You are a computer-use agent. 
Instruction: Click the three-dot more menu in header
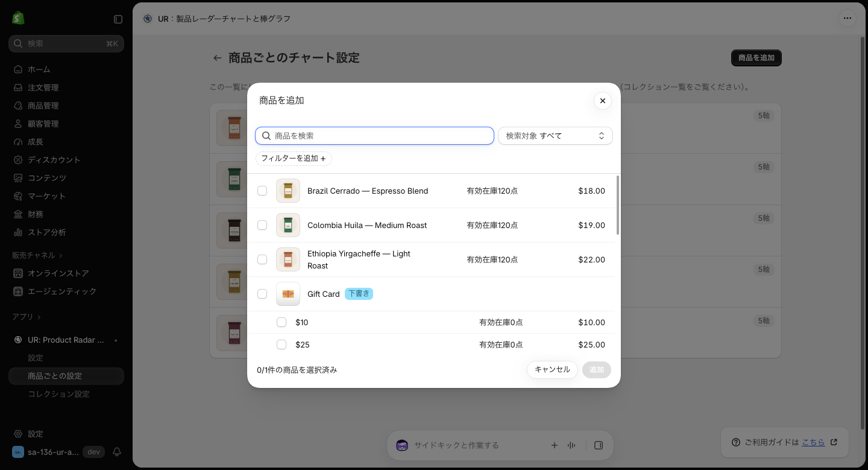tap(848, 18)
